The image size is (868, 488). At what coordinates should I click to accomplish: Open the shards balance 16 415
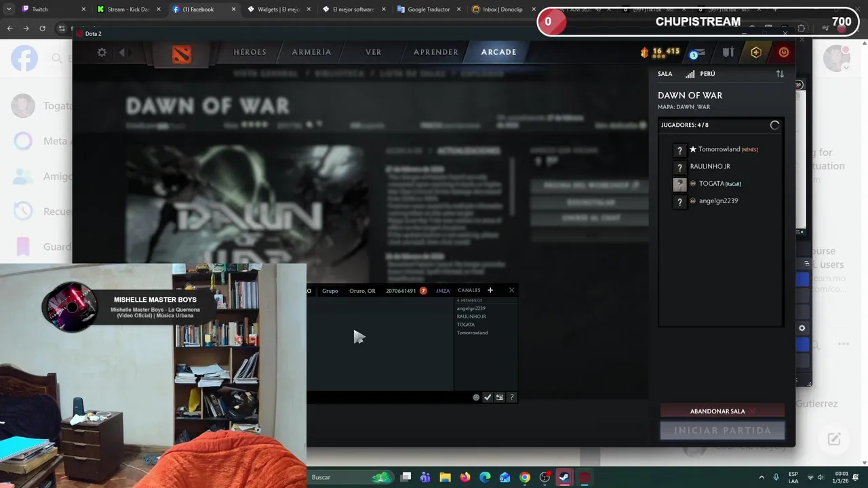[660, 52]
